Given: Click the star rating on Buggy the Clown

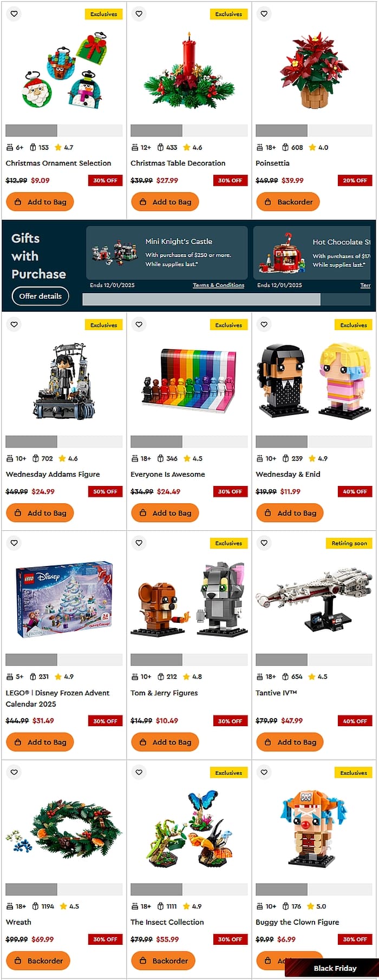Looking at the screenshot, I should [317, 906].
